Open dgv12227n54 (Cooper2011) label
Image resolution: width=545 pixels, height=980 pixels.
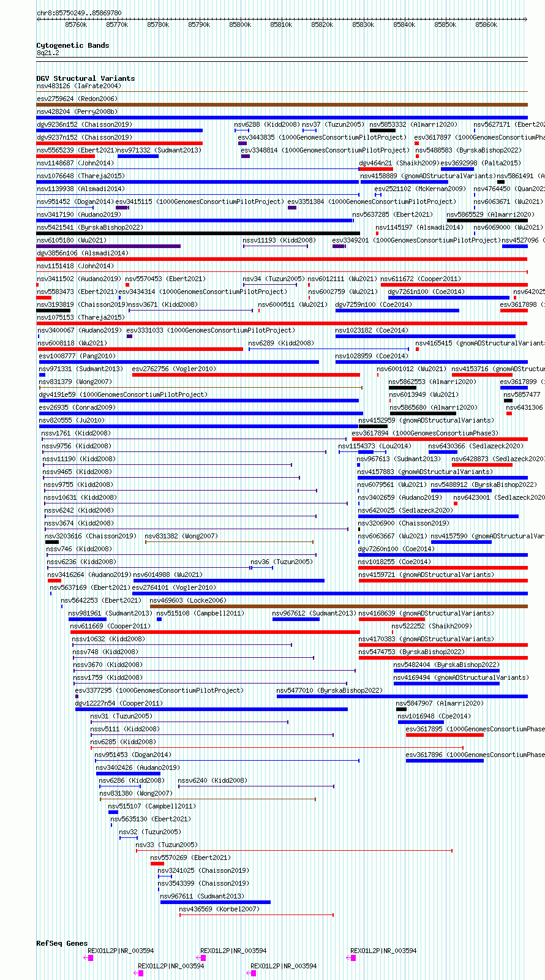[119, 704]
